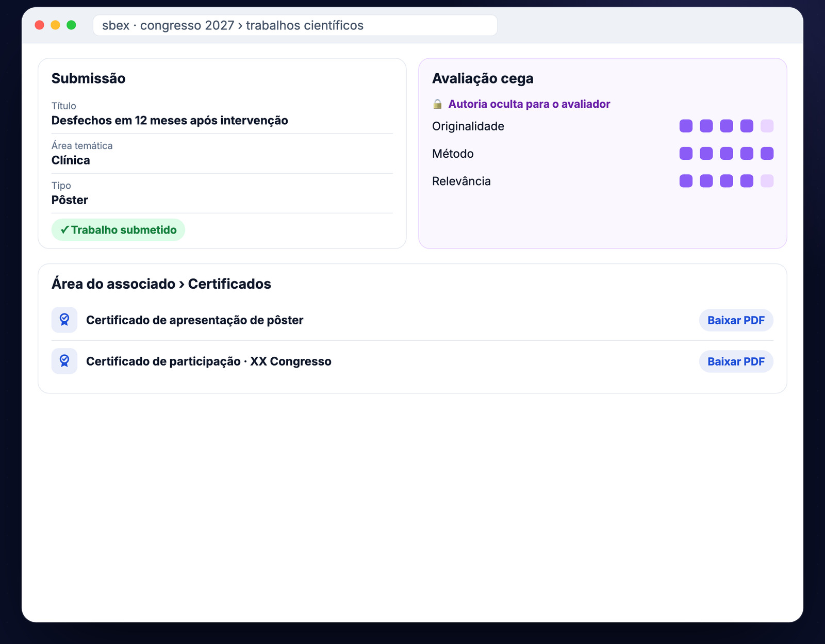Minimize the window with the yellow button
This screenshot has height=644, width=825.
[55, 25]
